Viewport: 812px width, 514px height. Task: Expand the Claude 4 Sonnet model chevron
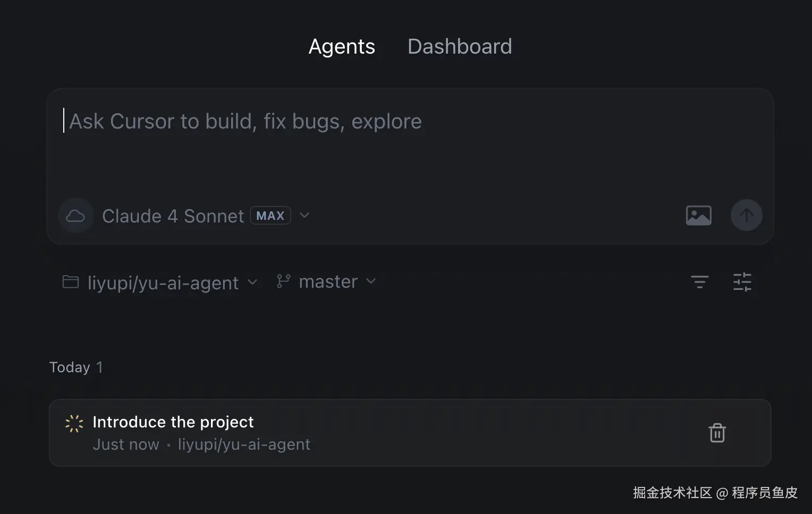(304, 215)
